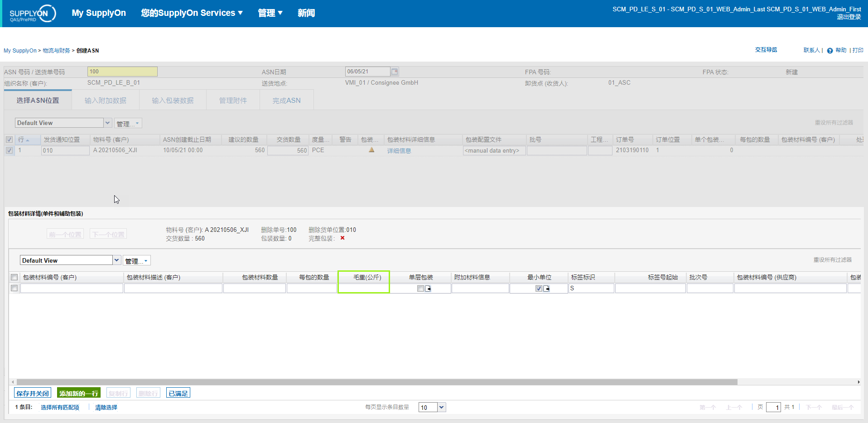Open upper 管理 view dropdown

pos(128,123)
